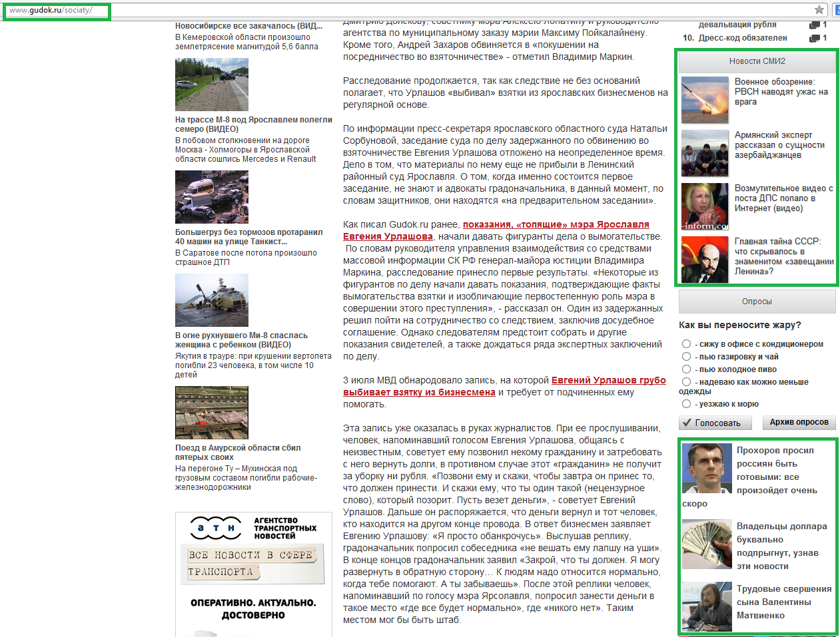Open the dollar bills thumbnail image
Image resolution: width=840 pixels, height=637 pixels.
707,544
